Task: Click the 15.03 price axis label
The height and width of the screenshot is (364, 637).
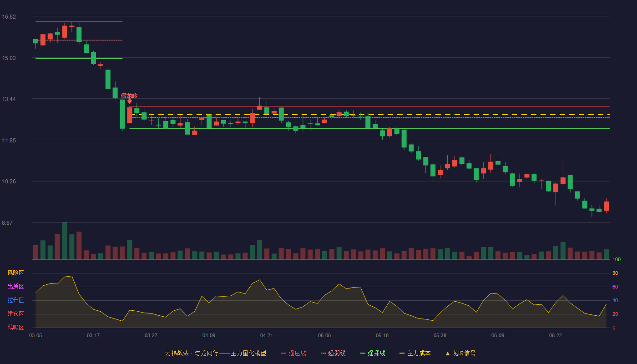Action: coord(9,58)
